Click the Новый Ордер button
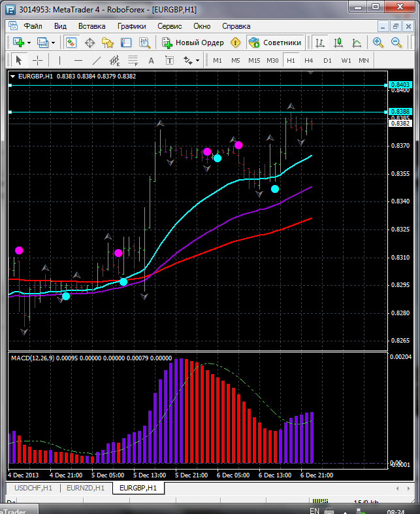Viewport: 420px width, 514px height. coord(193,43)
